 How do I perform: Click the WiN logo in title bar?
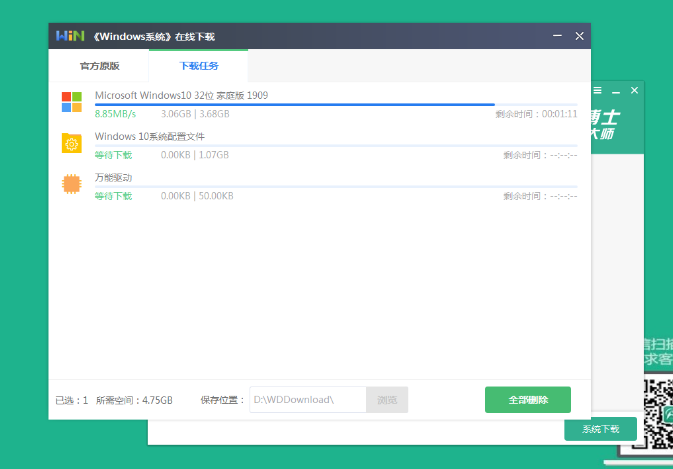[x=69, y=36]
